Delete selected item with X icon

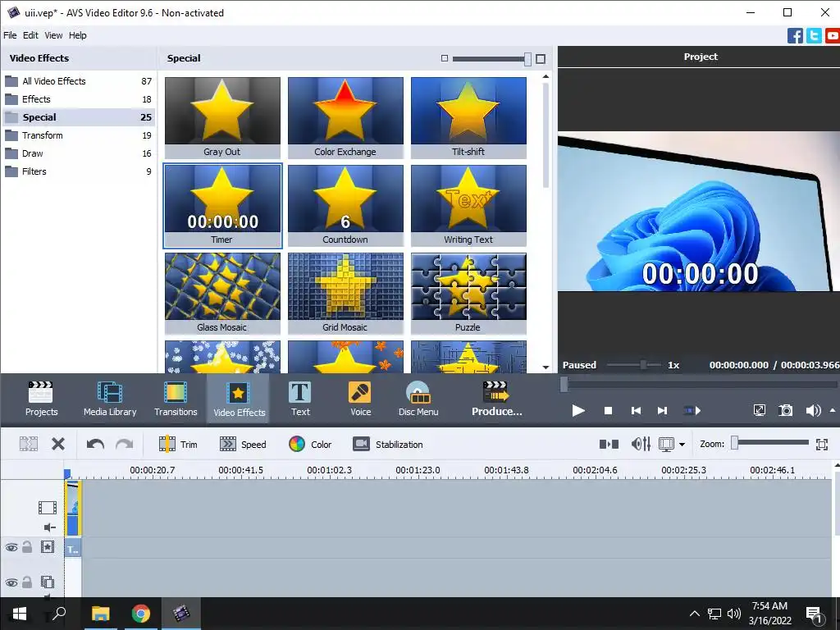pyautogui.click(x=58, y=444)
